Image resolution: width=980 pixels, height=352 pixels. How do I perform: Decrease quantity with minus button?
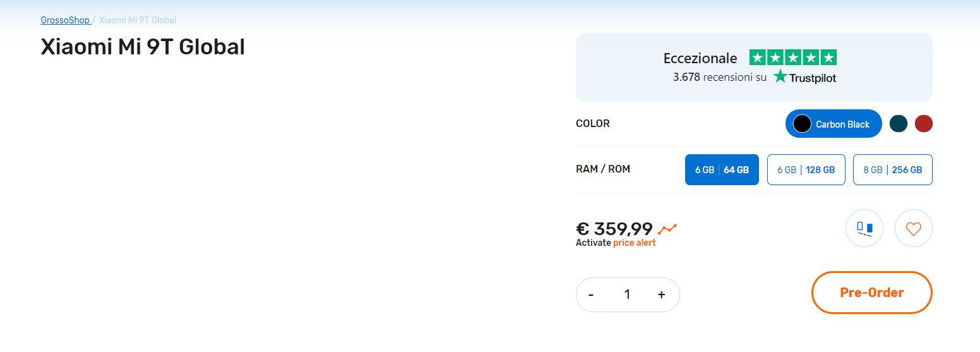point(591,294)
